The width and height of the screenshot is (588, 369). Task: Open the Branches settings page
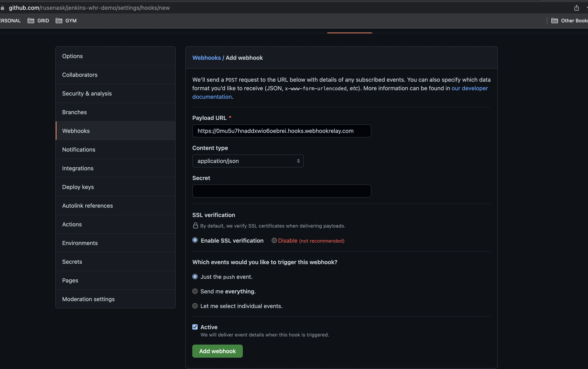(x=74, y=112)
